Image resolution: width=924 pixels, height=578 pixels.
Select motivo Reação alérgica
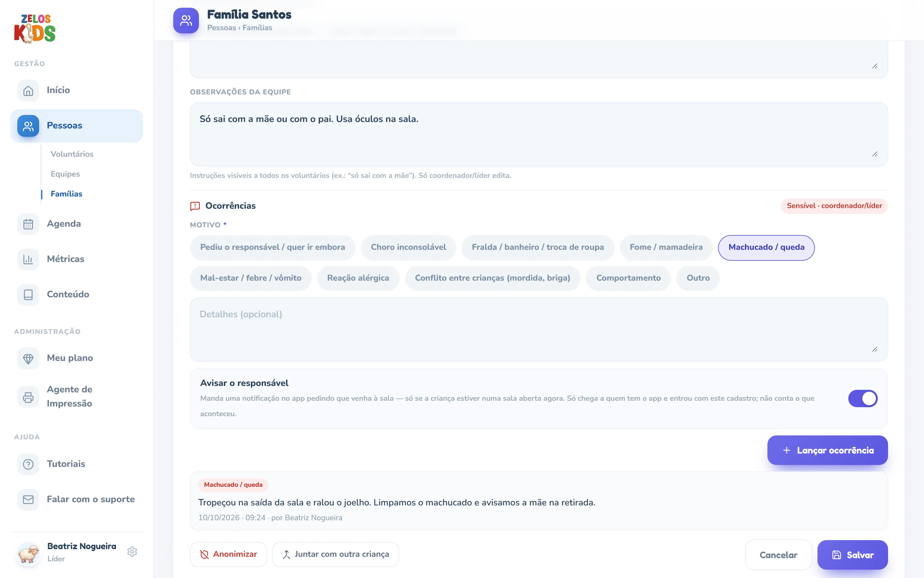pos(358,278)
